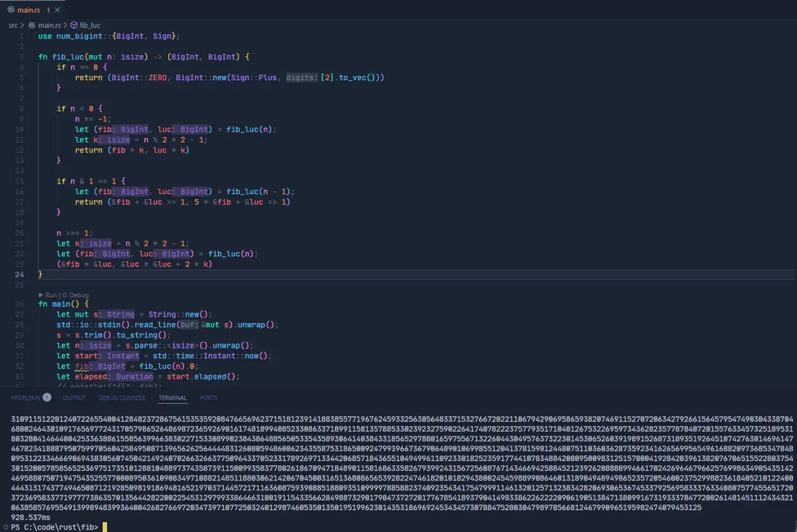This screenshot has width=797, height=532.
Task: Switch to the DEBUG CONSOLE panel tab
Action: click(x=122, y=398)
